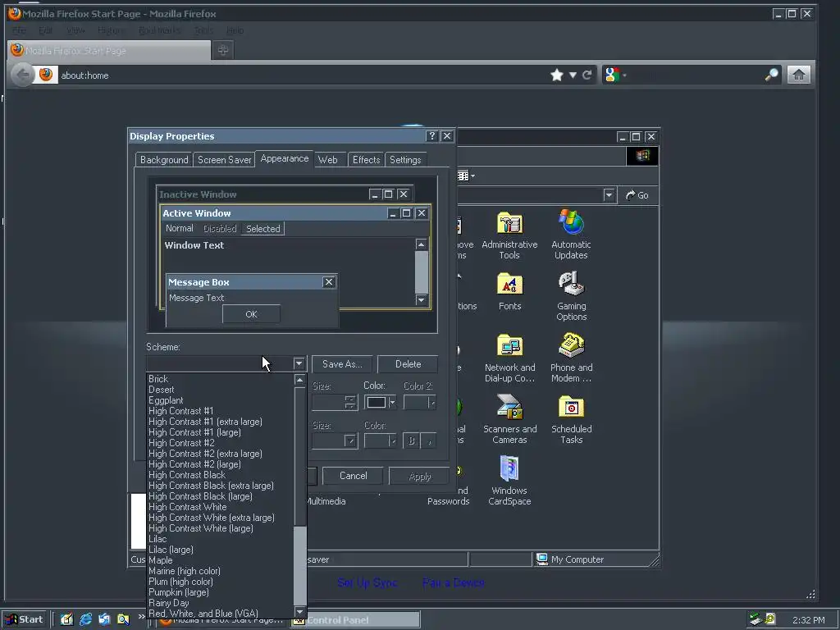The image size is (840, 630).
Task: Expand the Quick Launch overflow chevron
Action: 141,617
